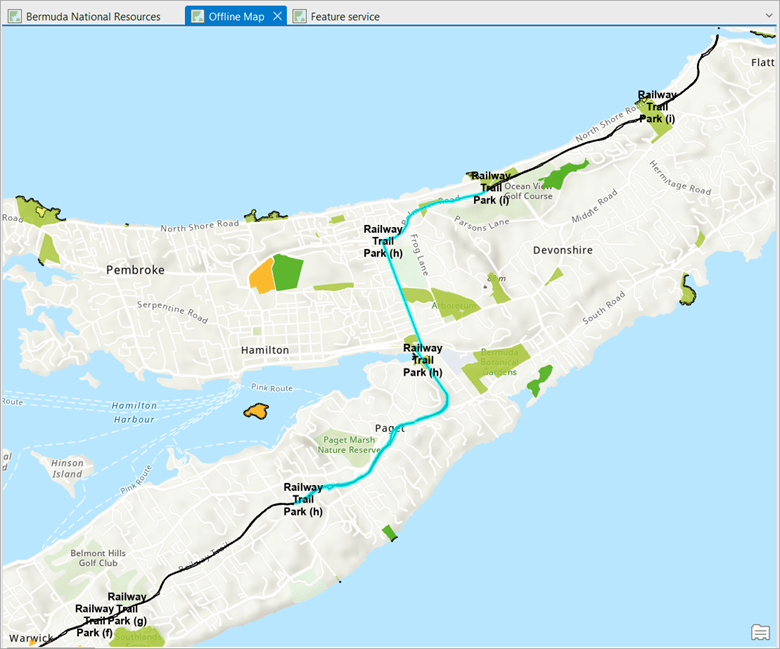This screenshot has height=649, width=780.
Task: Expand the view tabs dropdown chevron
Action: pyautogui.click(x=769, y=16)
